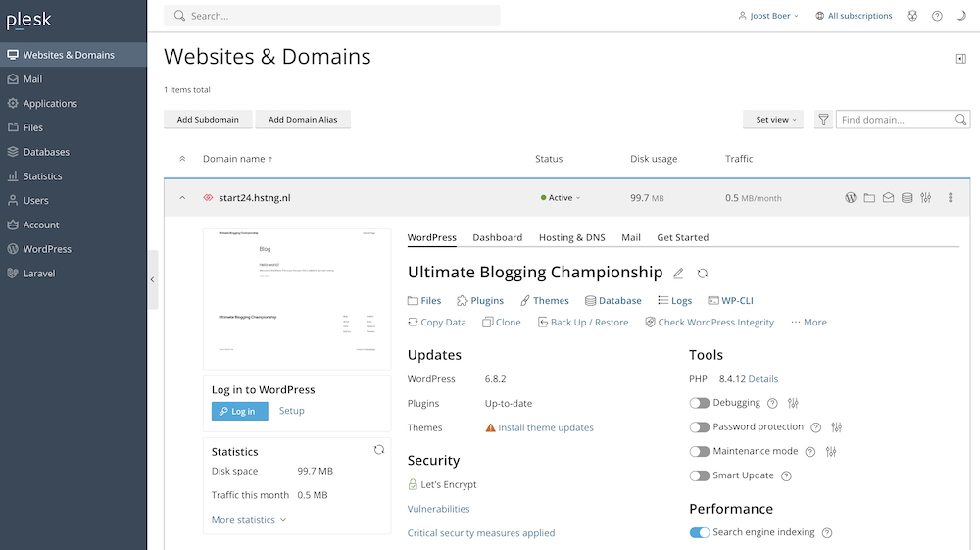Viewport: 980px width, 550px height.
Task: Show help for Password protection option
Action: tap(815, 427)
